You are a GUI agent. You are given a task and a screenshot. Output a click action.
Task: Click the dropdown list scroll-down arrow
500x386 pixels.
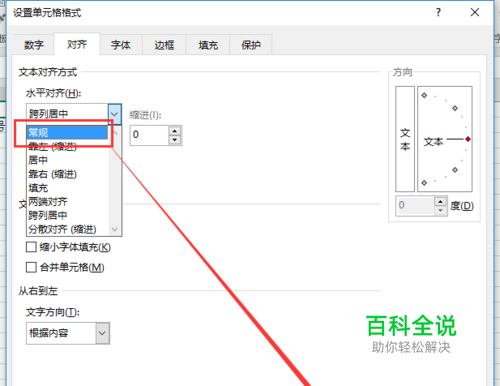click(x=115, y=229)
